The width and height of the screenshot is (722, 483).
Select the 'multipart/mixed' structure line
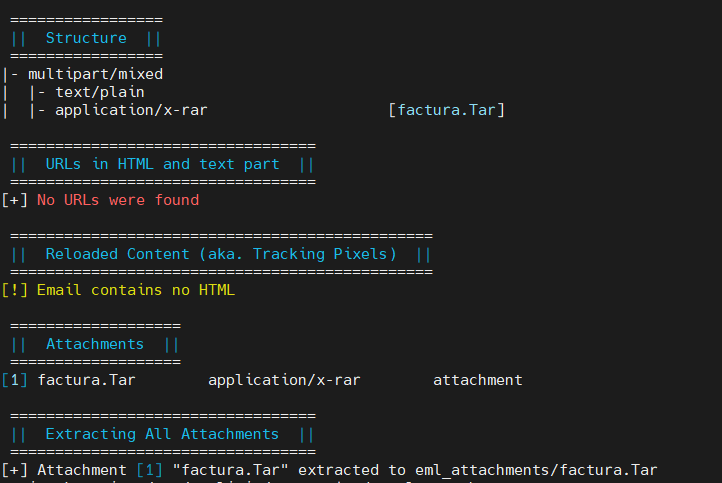(x=95, y=74)
